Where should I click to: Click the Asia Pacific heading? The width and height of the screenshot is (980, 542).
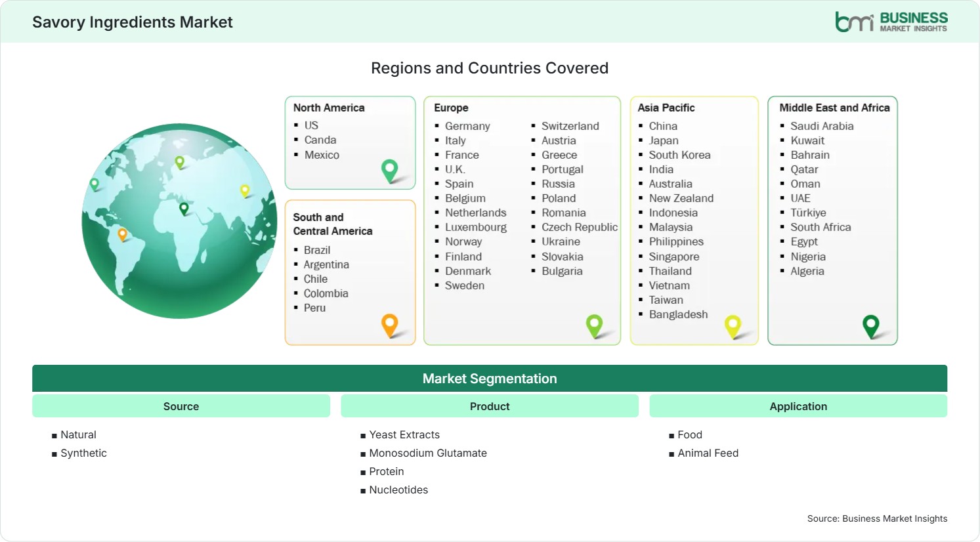[666, 108]
